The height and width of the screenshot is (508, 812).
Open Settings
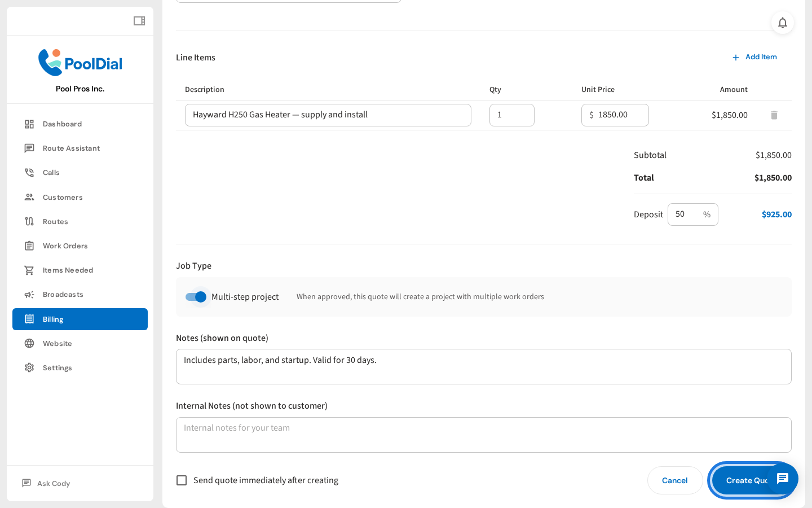coord(57,367)
